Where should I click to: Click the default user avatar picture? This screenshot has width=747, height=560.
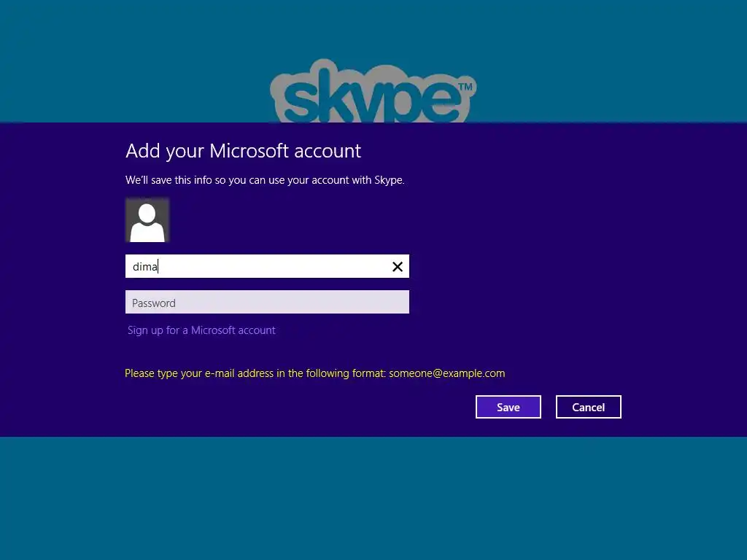[x=147, y=220]
